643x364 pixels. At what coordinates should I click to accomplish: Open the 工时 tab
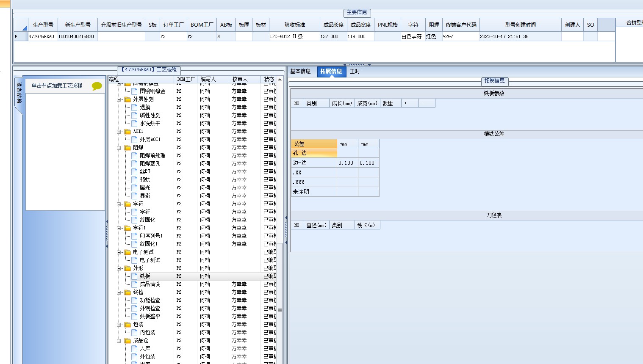[355, 72]
